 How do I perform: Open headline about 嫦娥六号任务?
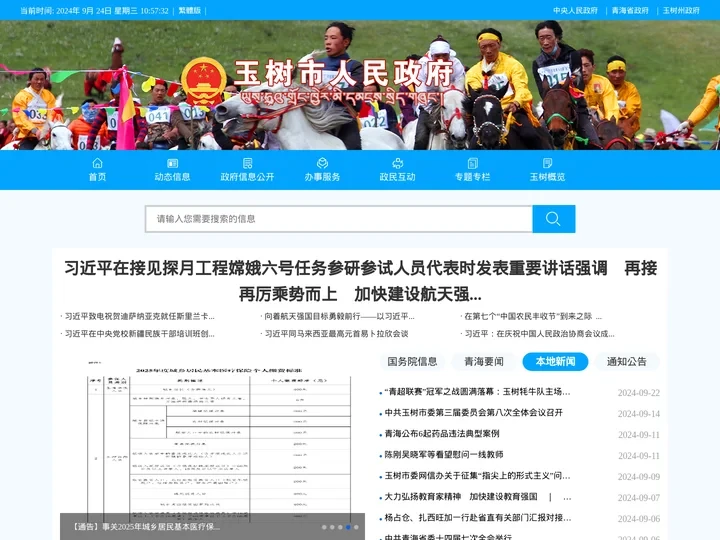click(360, 281)
